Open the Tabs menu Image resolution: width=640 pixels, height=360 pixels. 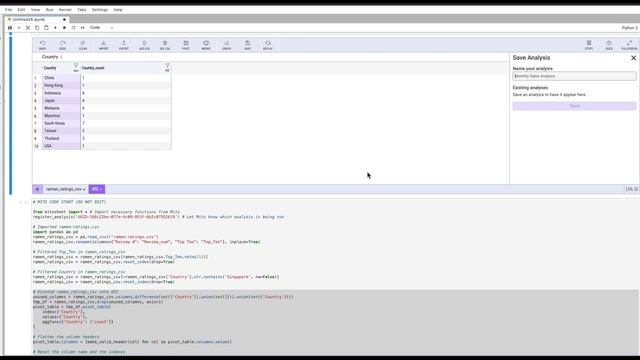[x=82, y=9]
